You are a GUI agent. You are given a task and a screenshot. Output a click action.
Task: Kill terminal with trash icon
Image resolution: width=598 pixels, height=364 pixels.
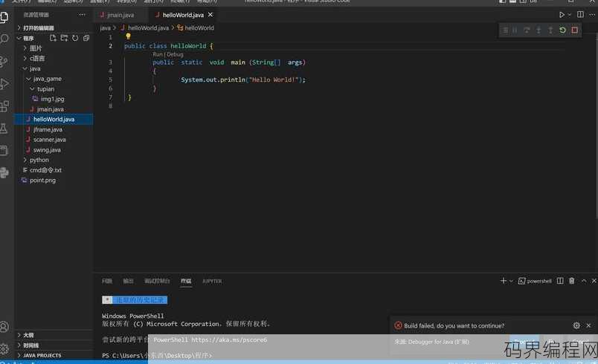point(572,281)
